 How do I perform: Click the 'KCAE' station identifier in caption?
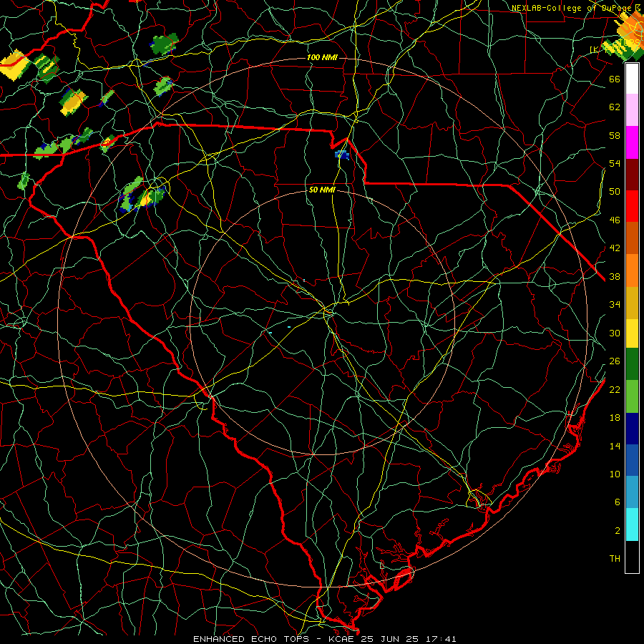click(343, 639)
